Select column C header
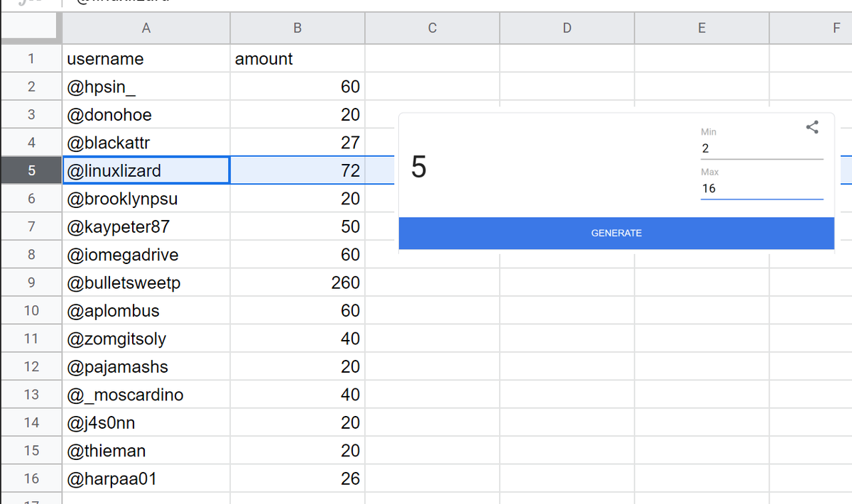Screen dimensions: 852x504 tap(432, 28)
